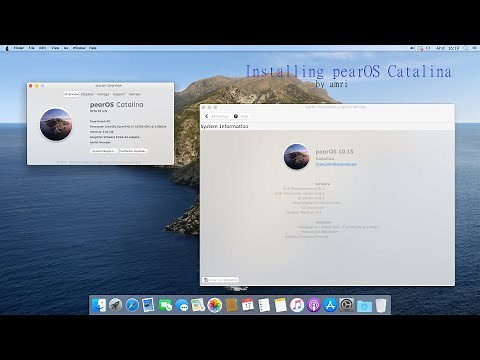The image size is (480, 360).
Task: Click the volume icon in menu bar
Action: pos(412,48)
